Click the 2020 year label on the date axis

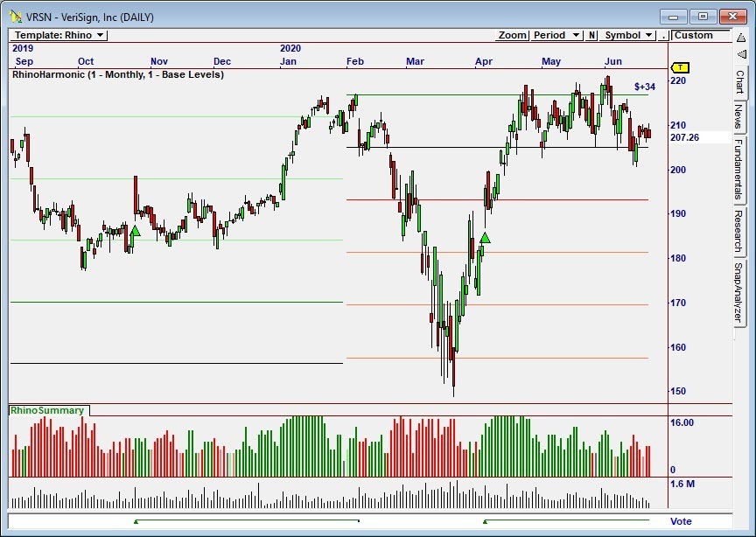coord(290,48)
